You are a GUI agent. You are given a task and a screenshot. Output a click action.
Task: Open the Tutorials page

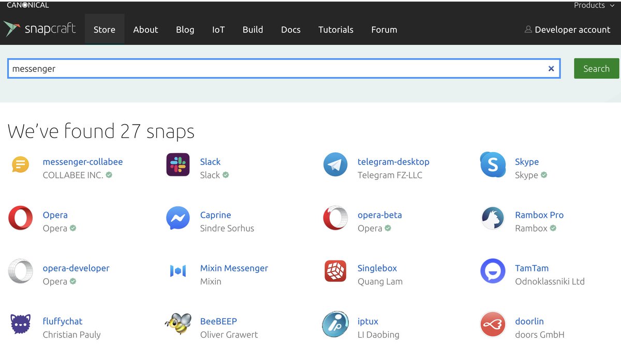point(336,29)
